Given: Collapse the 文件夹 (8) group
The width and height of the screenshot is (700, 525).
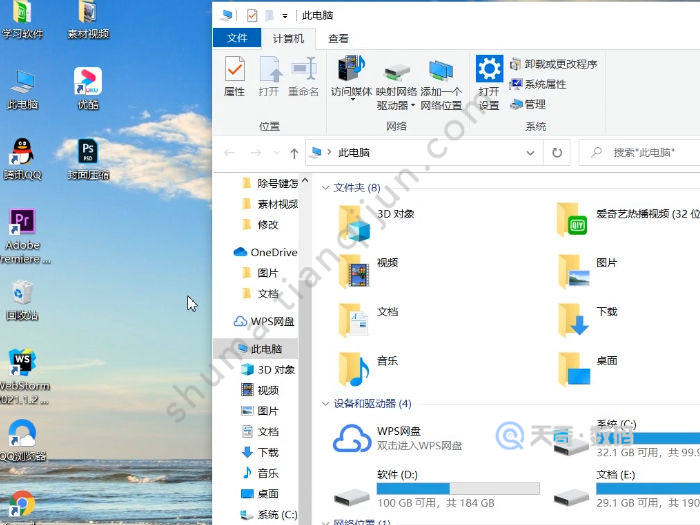Looking at the screenshot, I should pos(325,188).
